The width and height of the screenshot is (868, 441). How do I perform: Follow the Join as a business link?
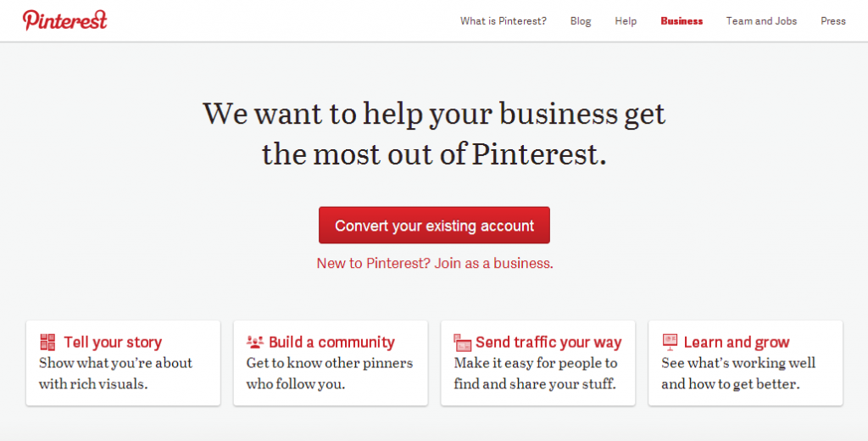pos(493,263)
